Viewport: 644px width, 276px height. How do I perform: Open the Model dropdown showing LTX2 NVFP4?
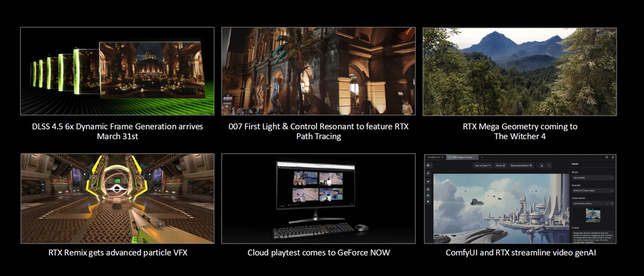pyautogui.click(x=592, y=178)
